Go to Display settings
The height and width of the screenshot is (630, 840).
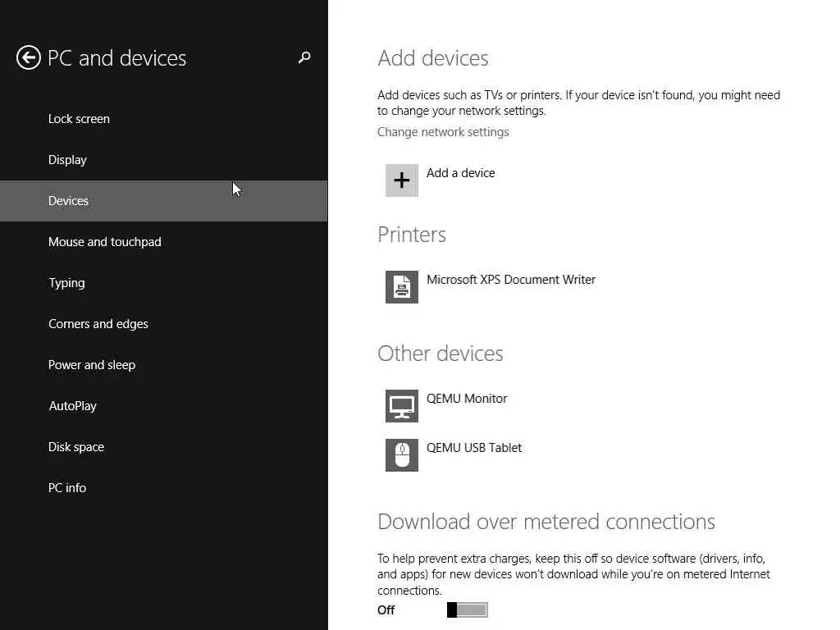(x=67, y=160)
